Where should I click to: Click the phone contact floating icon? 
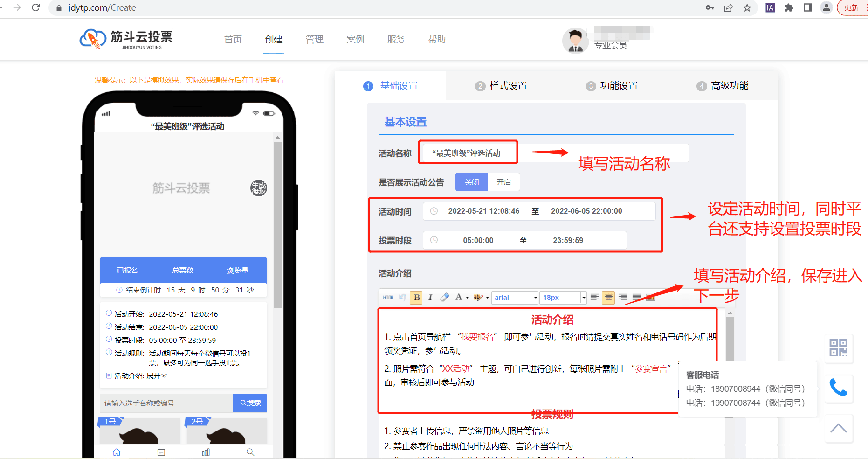click(x=838, y=388)
